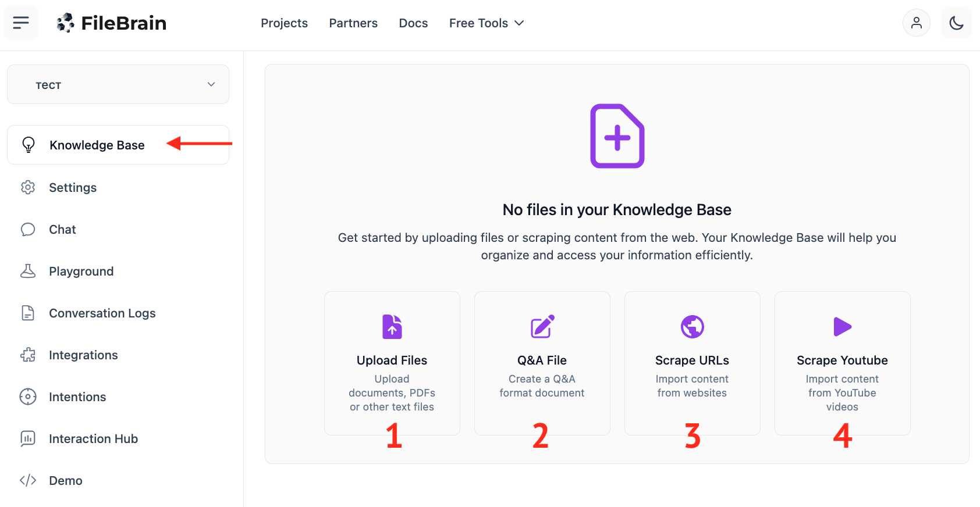Viewport: 980px width, 507px height.
Task: Open the Free Tools dropdown menu
Action: (x=487, y=23)
